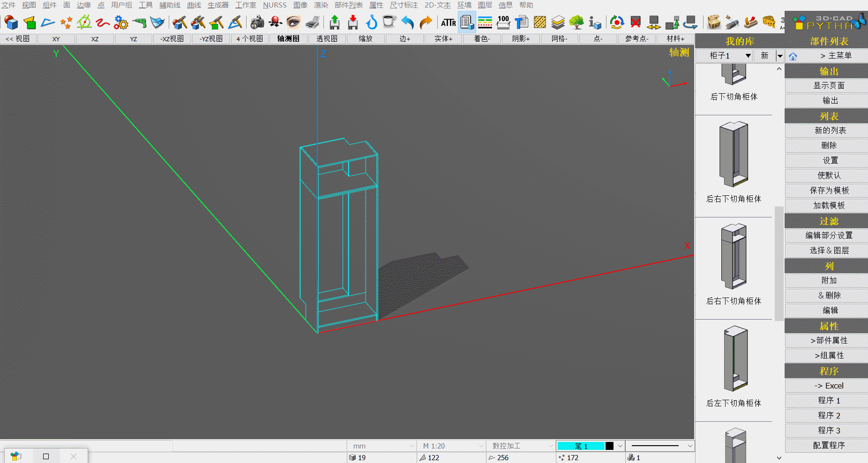Click the eye view icon
This screenshot has width=868, height=463.
pyautogui.click(x=293, y=22)
